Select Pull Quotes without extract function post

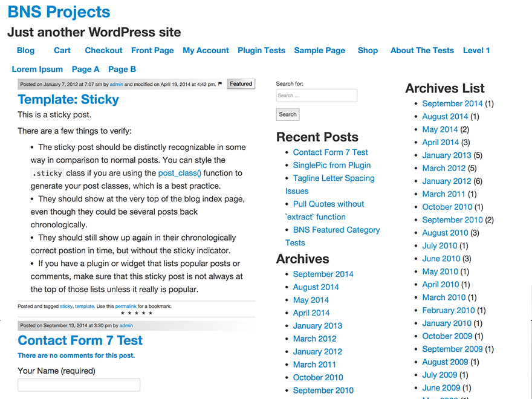click(328, 204)
